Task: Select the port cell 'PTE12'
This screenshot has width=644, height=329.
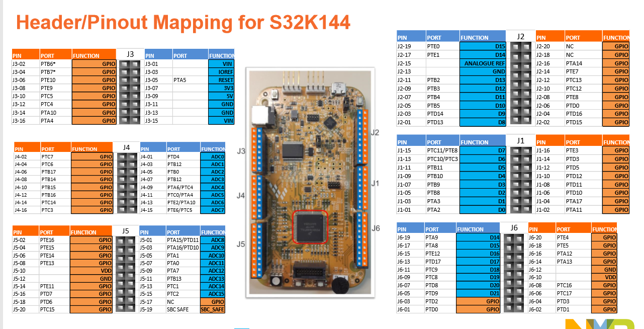Action: tap(440, 254)
